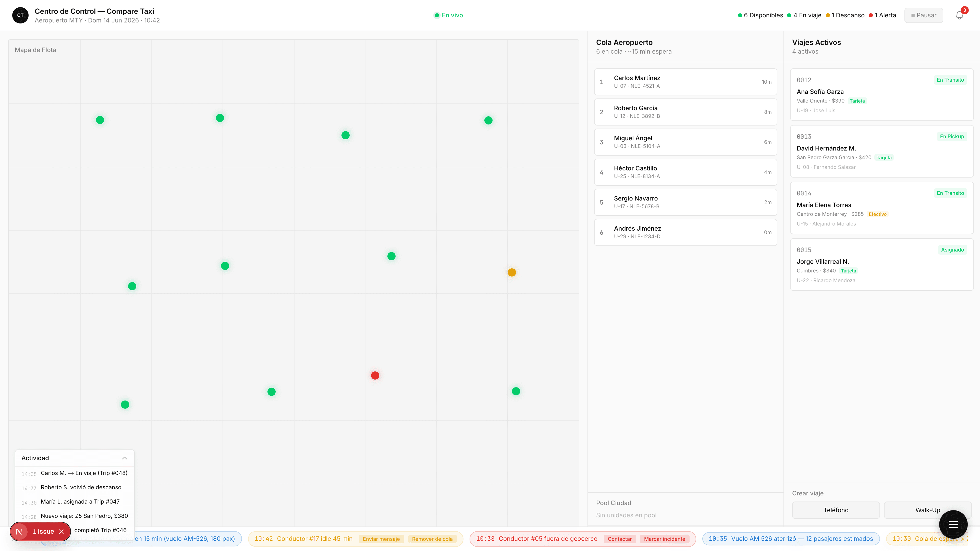Open the black hamburger menu button

(x=953, y=524)
